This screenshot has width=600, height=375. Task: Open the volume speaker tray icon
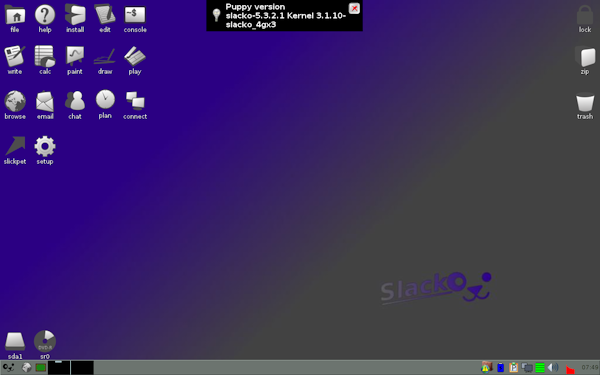[553, 368]
